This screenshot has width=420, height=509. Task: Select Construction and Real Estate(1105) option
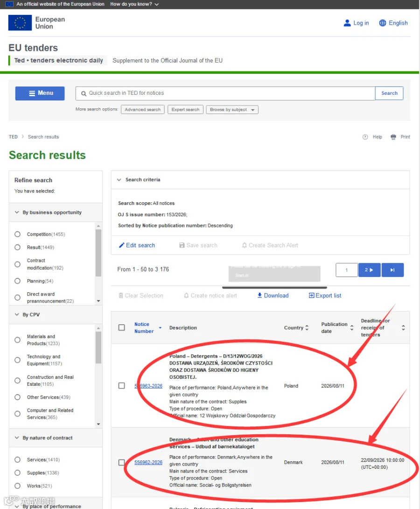[18, 381]
